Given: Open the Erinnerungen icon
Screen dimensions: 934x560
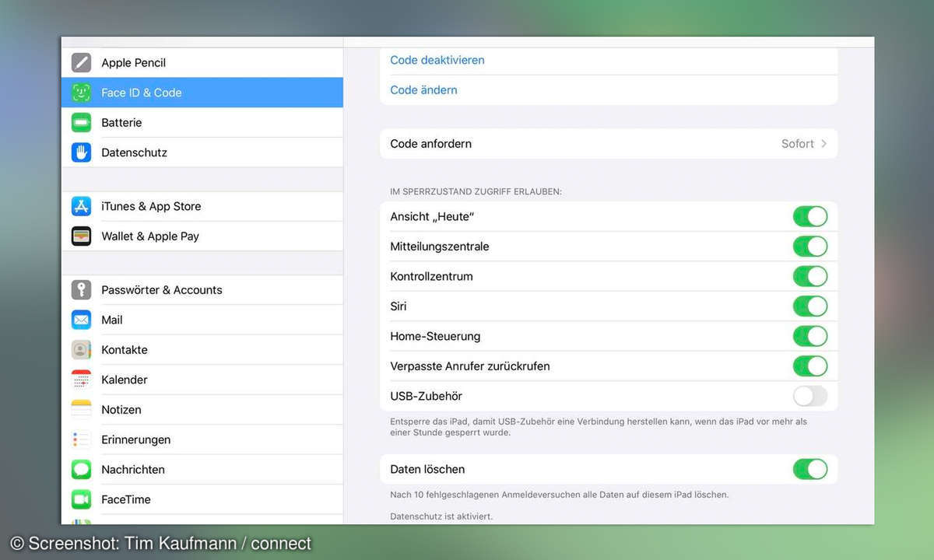Looking at the screenshot, I should 82,439.
